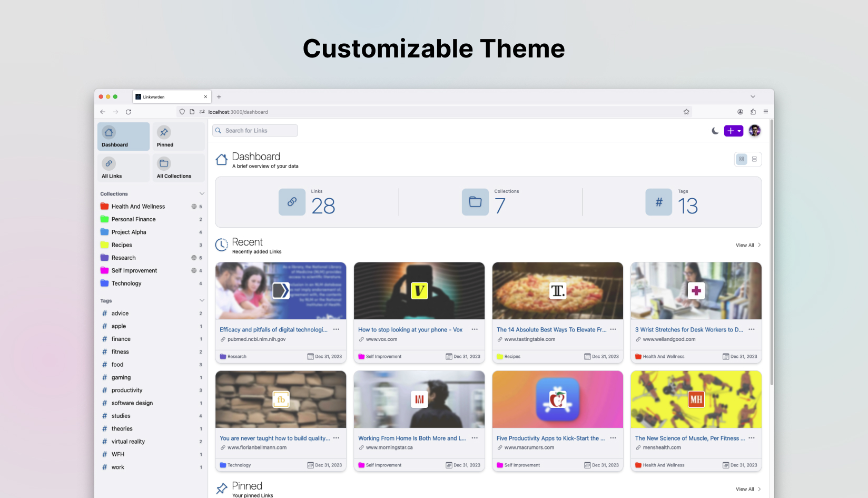Viewport: 868px width, 498px height.
Task: Open the menshealth muscle article thumbnail
Action: 696,399
